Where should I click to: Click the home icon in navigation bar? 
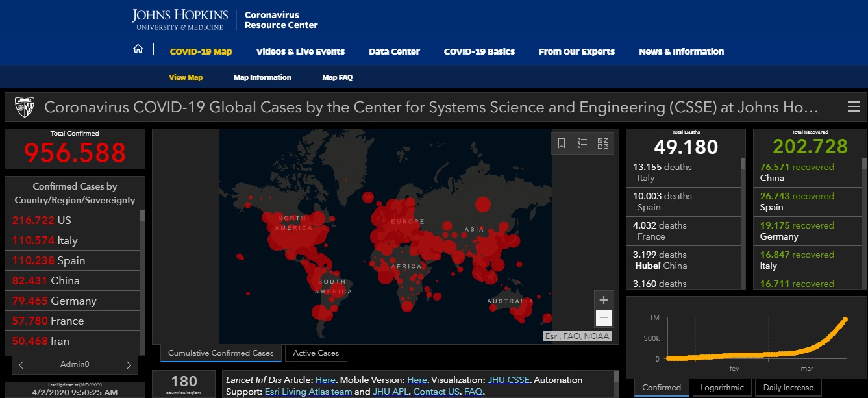pyautogui.click(x=138, y=49)
